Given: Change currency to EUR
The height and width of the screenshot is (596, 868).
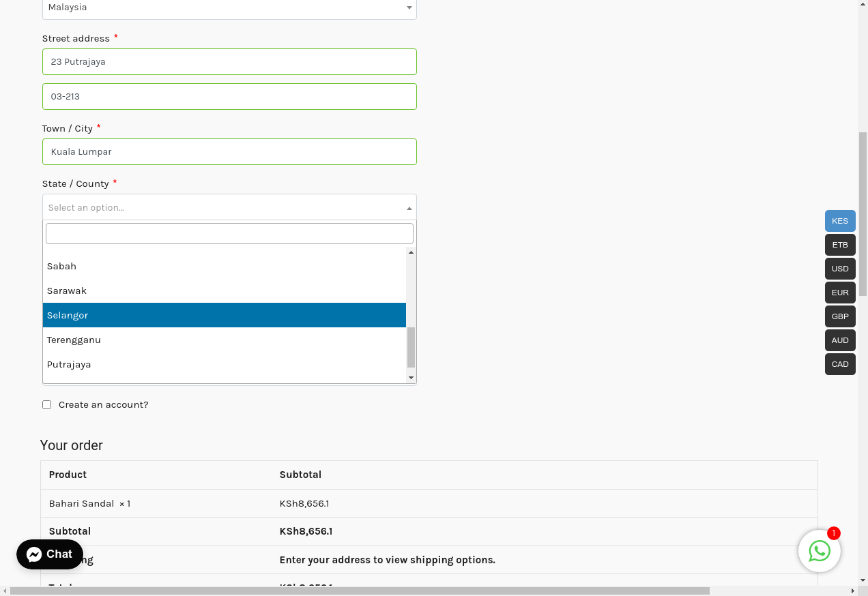Looking at the screenshot, I should [x=839, y=293].
